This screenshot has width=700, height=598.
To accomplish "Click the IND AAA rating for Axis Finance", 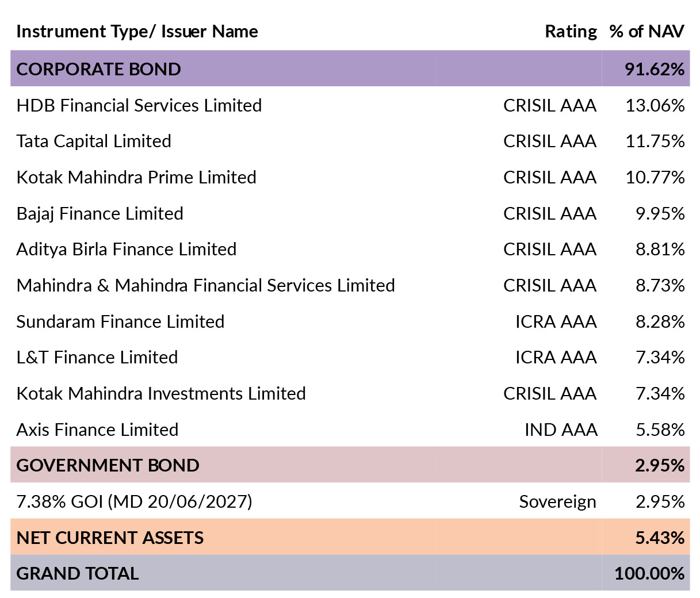I will pos(561,430).
